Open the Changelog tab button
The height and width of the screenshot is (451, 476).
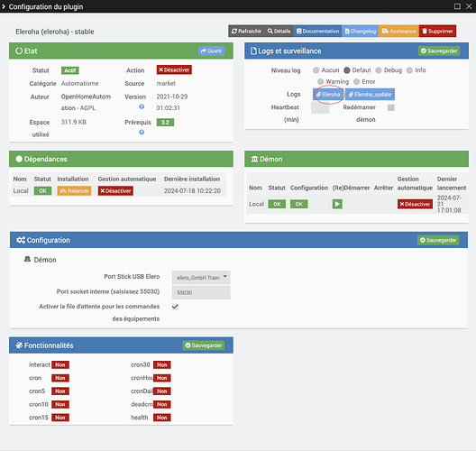click(361, 31)
